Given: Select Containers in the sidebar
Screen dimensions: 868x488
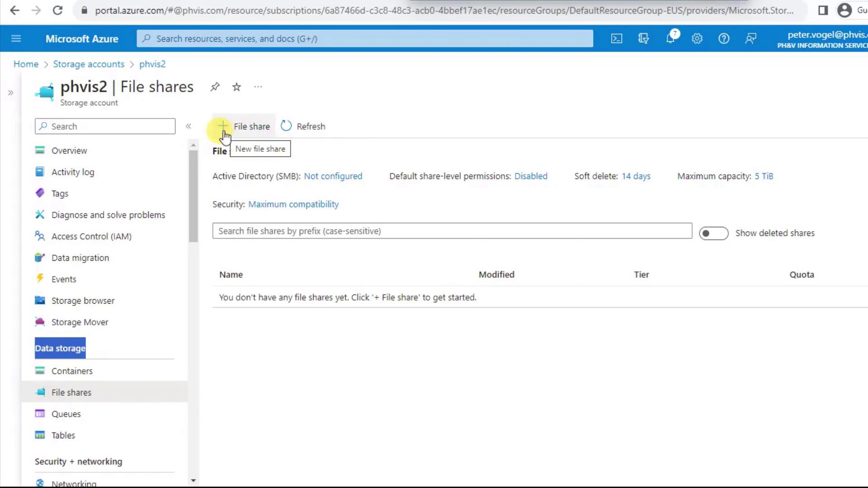Looking at the screenshot, I should pos(72,371).
